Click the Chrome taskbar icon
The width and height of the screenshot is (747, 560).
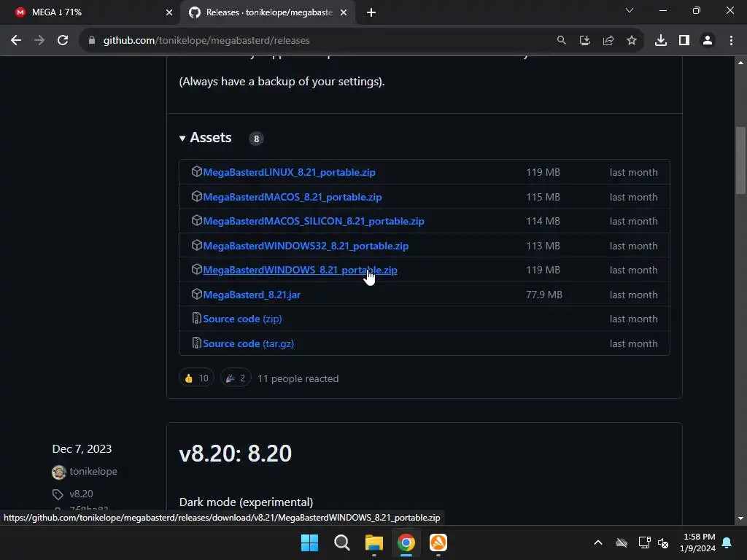click(406, 542)
